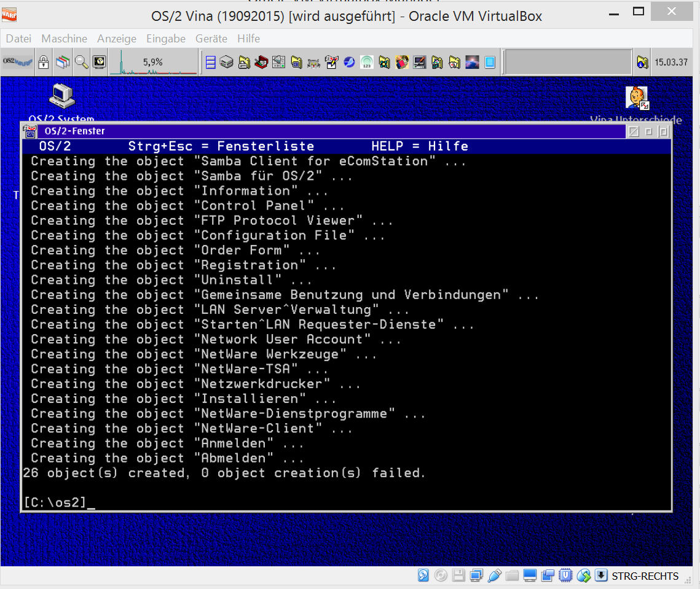700x589 pixels.
Task: Click the keyboard capture arrow status icon
Action: [601, 575]
